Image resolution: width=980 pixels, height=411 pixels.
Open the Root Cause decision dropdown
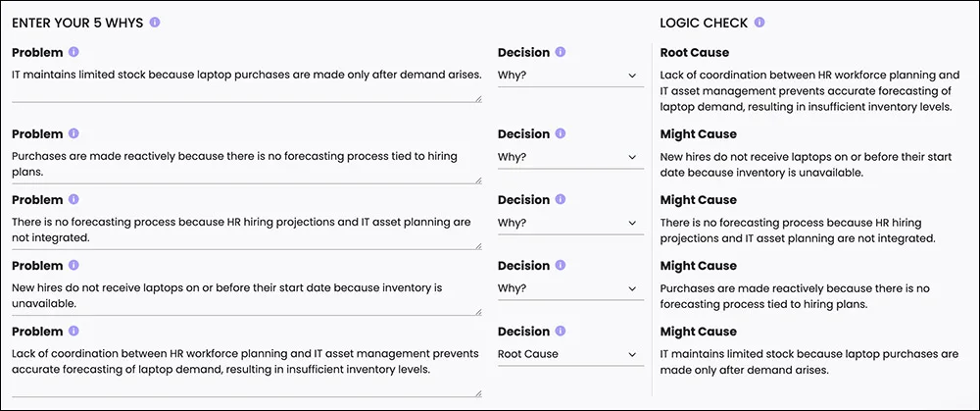(x=570, y=354)
